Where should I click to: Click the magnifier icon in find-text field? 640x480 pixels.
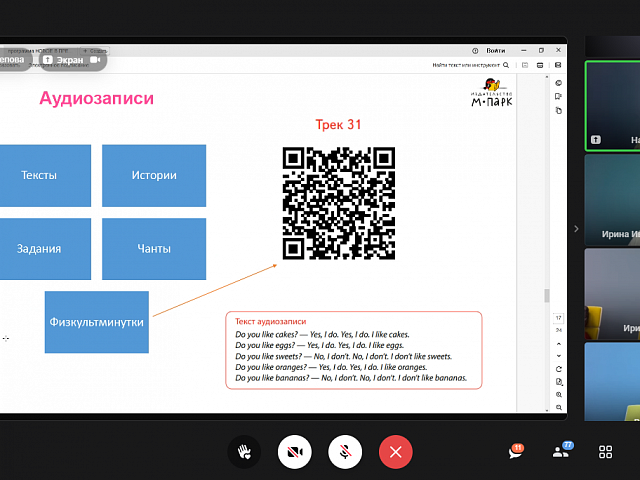tap(507, 65)
